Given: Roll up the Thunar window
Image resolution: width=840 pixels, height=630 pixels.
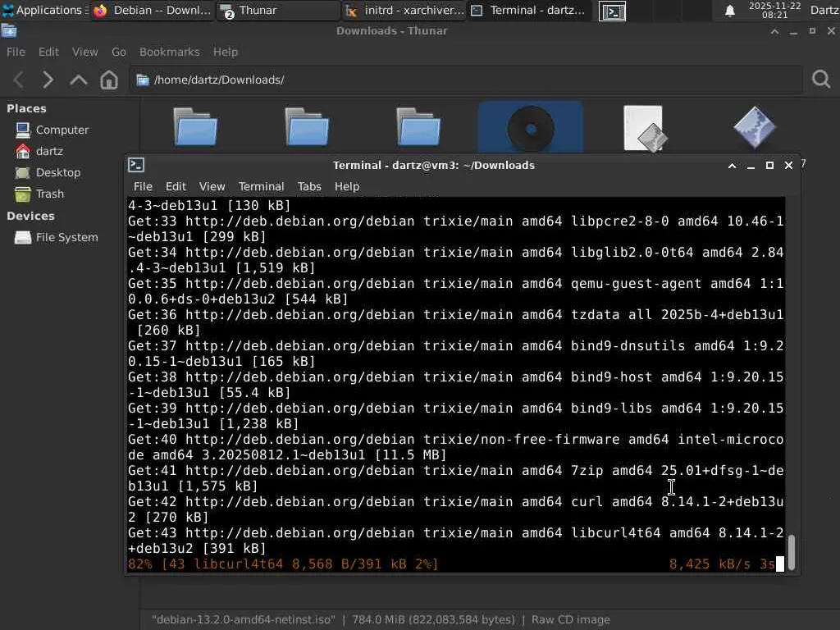Looking at the screenshot, I should (774, 32).
